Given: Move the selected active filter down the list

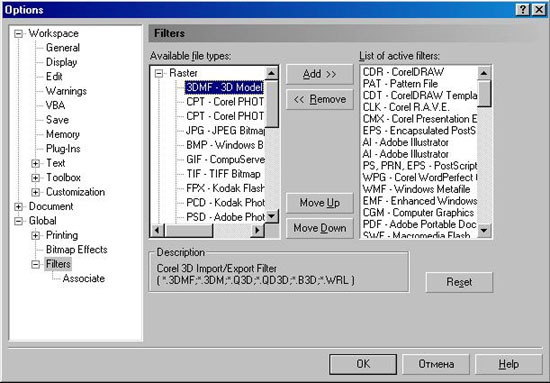Looking at the screenshot, I should (320, 228).
